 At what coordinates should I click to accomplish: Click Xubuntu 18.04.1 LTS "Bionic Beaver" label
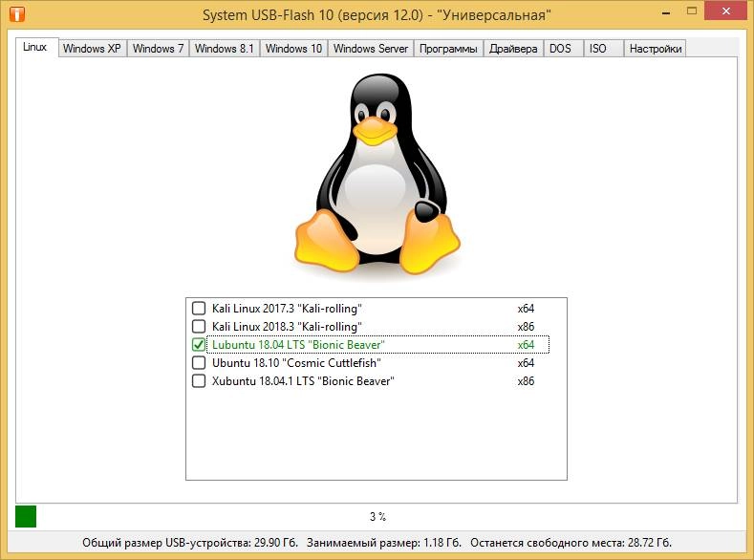click(x=303, y=381)
